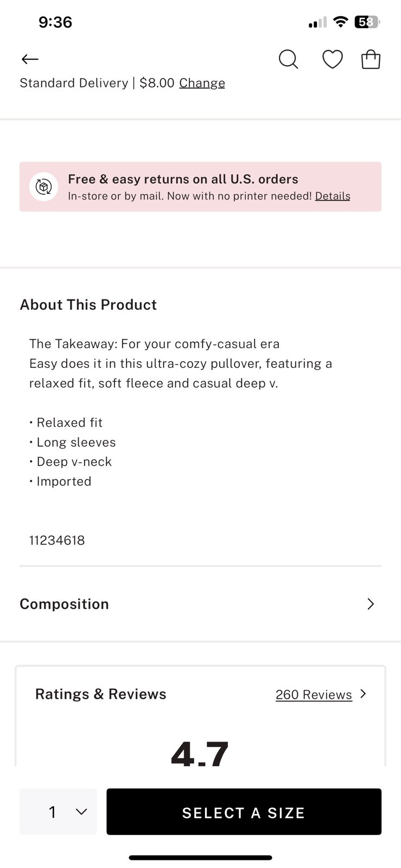Tap the battery indicator icon
Image resolution: width=401 pixels, height=868 pixels.
click(367, 22)
